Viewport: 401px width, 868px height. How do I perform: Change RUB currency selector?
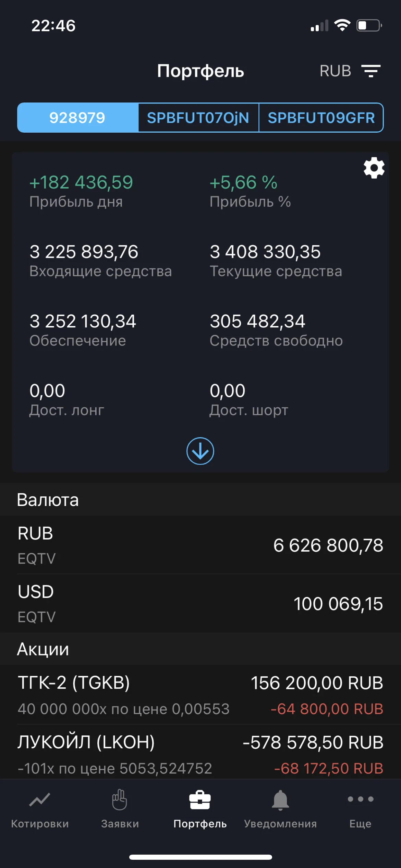(x=335, y=71)
